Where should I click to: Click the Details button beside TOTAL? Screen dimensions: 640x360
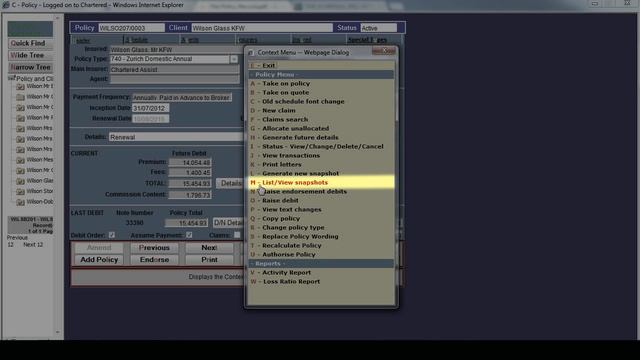231,183
